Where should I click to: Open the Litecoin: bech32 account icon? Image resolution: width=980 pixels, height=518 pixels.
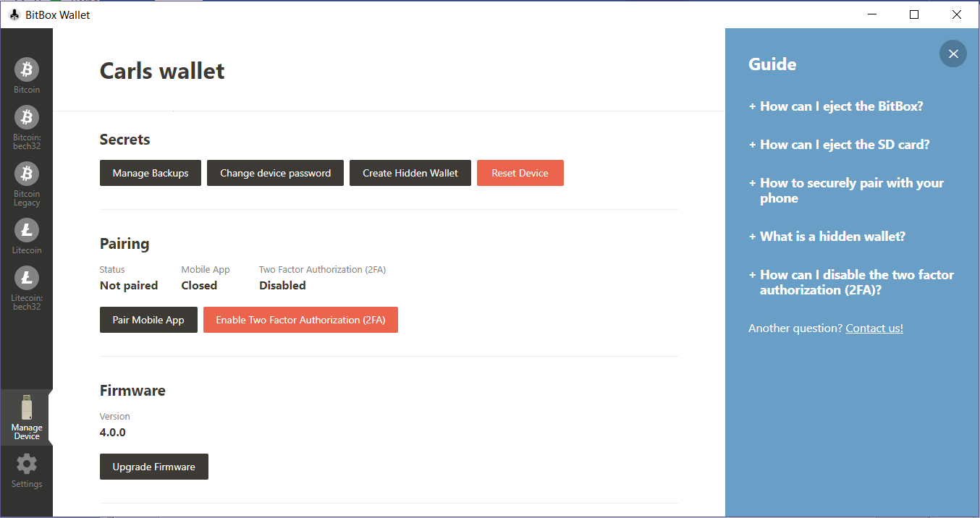(x=27, y=278)
